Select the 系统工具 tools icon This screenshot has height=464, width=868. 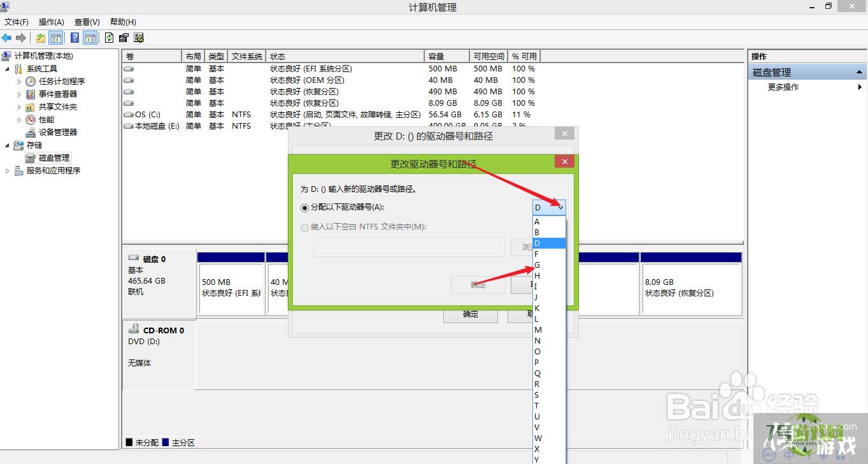pos(18,69)
